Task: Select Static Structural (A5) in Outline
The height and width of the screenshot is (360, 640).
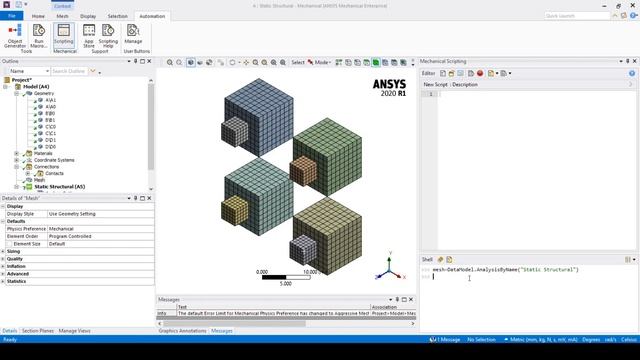Action: (60, 187)
